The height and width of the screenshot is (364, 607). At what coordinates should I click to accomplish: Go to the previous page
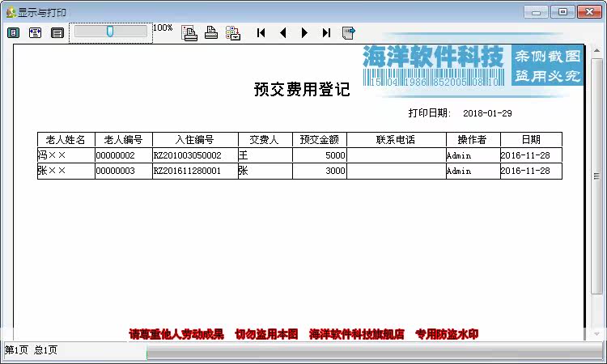[283, 33]
